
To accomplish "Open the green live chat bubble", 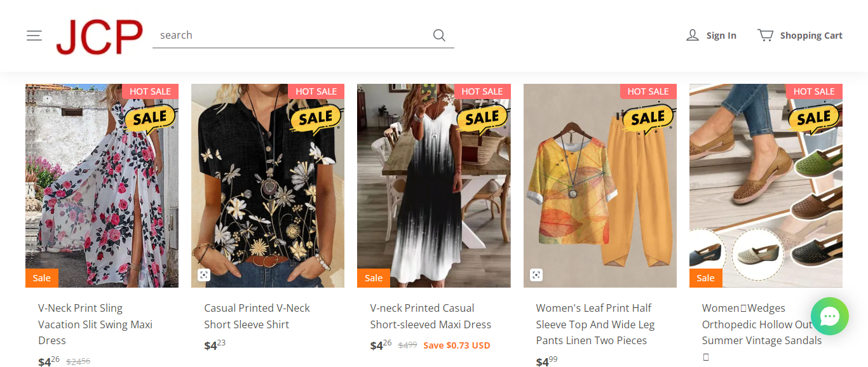I will point(829,316).
